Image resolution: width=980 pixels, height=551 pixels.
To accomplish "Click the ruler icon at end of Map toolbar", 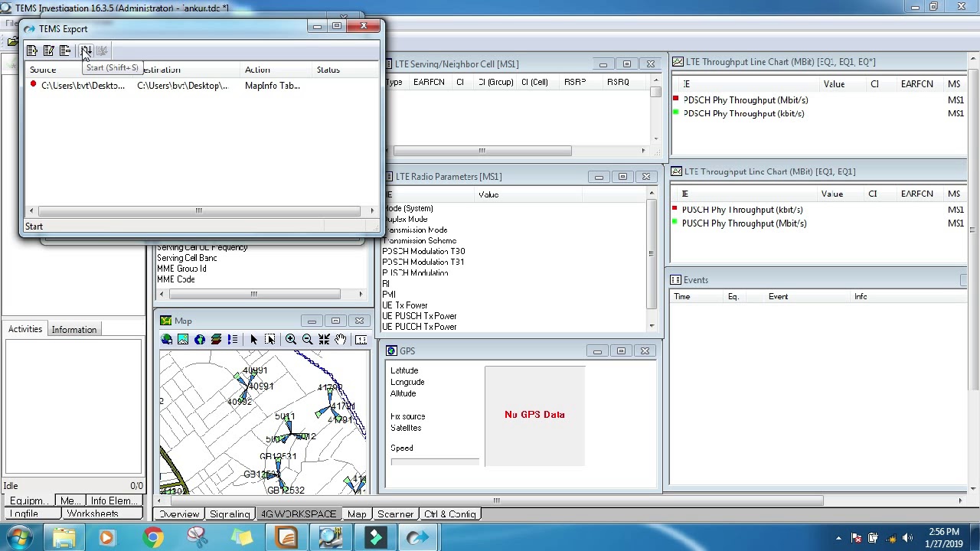I will (361, 339).
